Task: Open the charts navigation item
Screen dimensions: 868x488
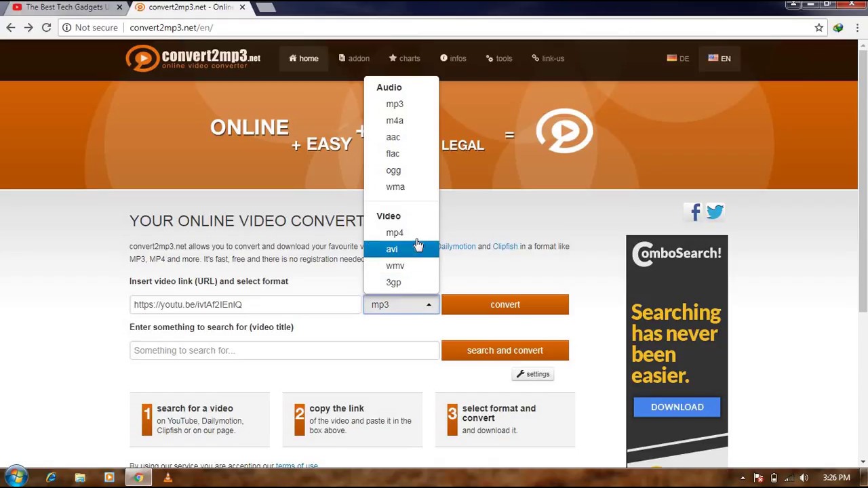Action: (404, 58)
